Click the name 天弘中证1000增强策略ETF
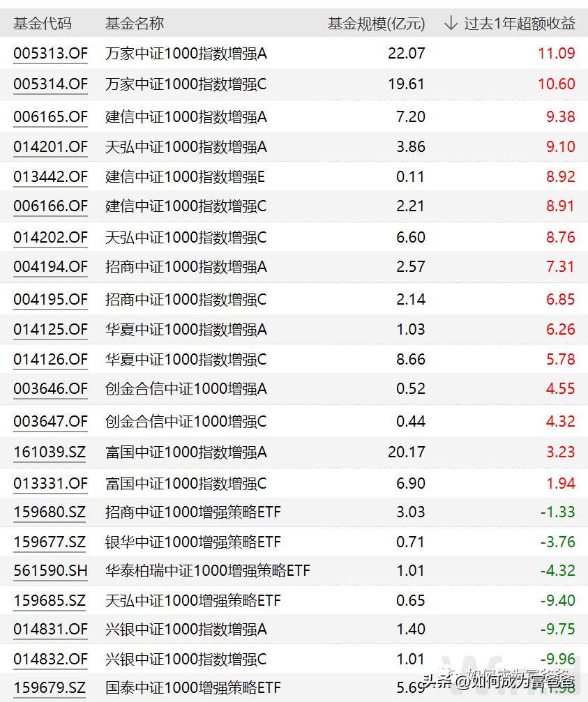 (193, 600)
